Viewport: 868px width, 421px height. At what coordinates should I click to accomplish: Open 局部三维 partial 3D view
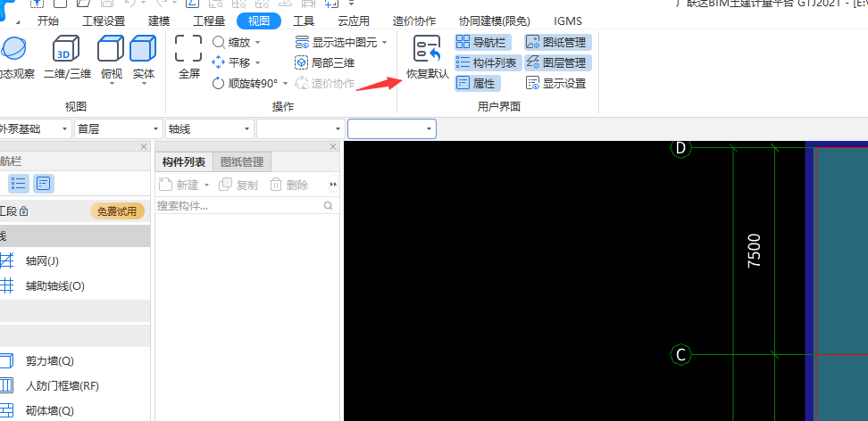[x=325, y=62]
